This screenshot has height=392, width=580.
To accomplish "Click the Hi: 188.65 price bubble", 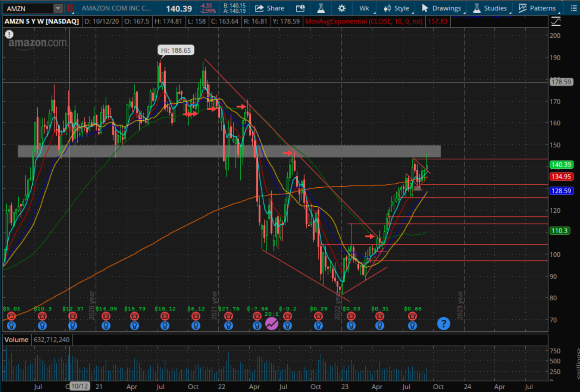I will click(x=176, y=50).
